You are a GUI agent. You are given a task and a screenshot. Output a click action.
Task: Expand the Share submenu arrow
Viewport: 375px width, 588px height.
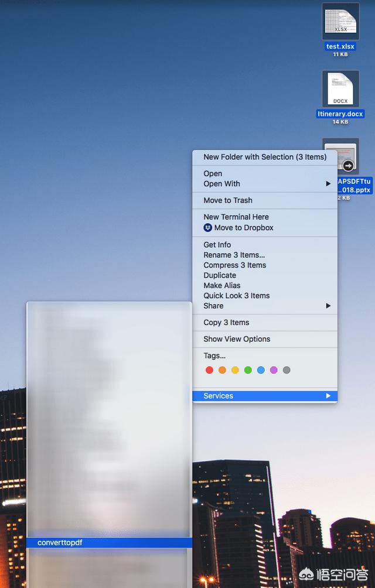click(328, 306)
